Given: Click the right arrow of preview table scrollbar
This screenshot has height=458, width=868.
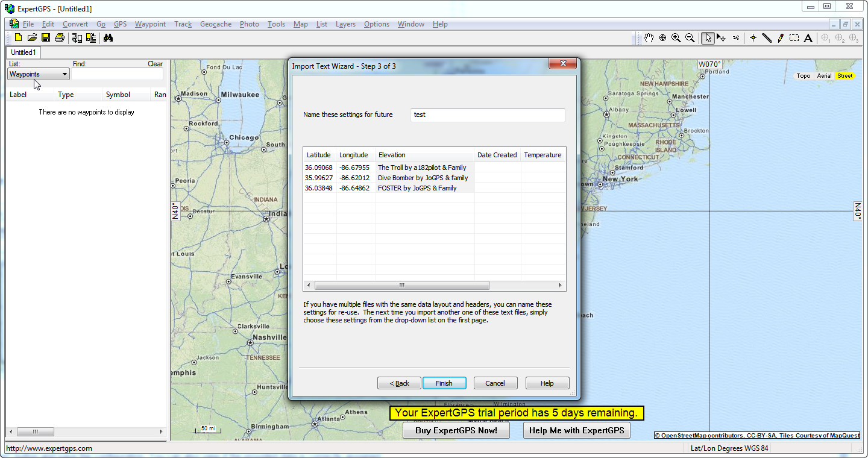Looking at the screenshot, I should point(560,286).
